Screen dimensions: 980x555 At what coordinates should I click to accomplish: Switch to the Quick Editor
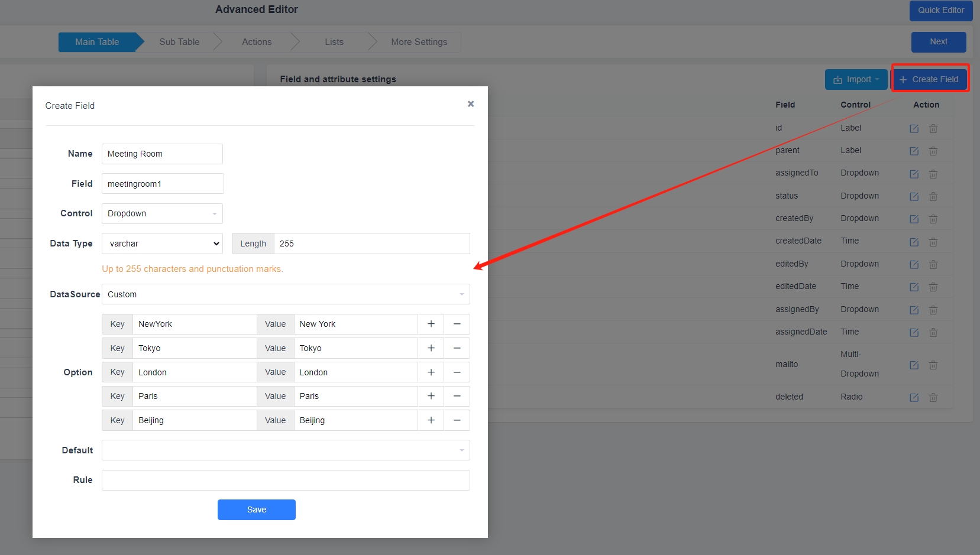click(x=940, y=11)
